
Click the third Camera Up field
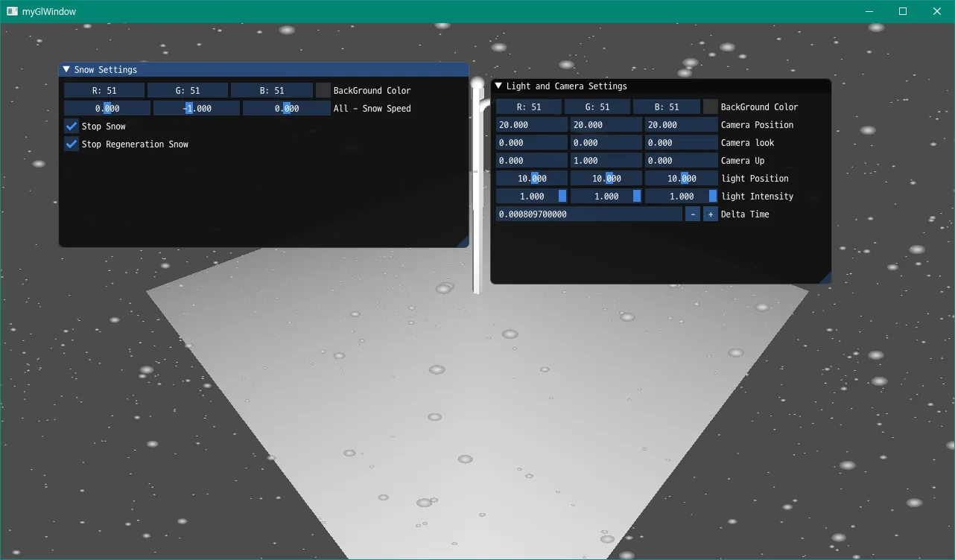coord(682,160)
